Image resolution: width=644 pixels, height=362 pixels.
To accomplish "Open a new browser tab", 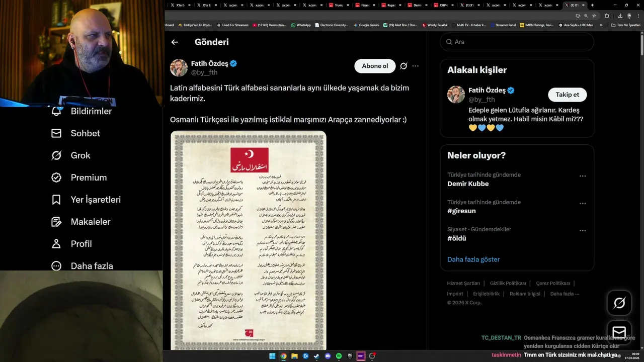I will tap(592, 5).
